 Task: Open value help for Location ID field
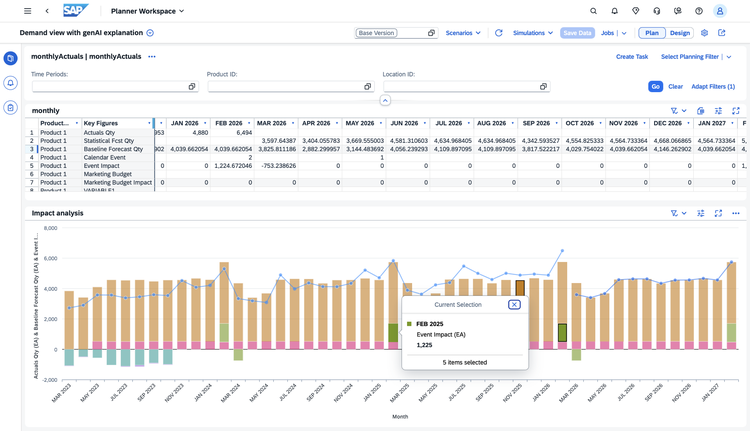[543, 87]
